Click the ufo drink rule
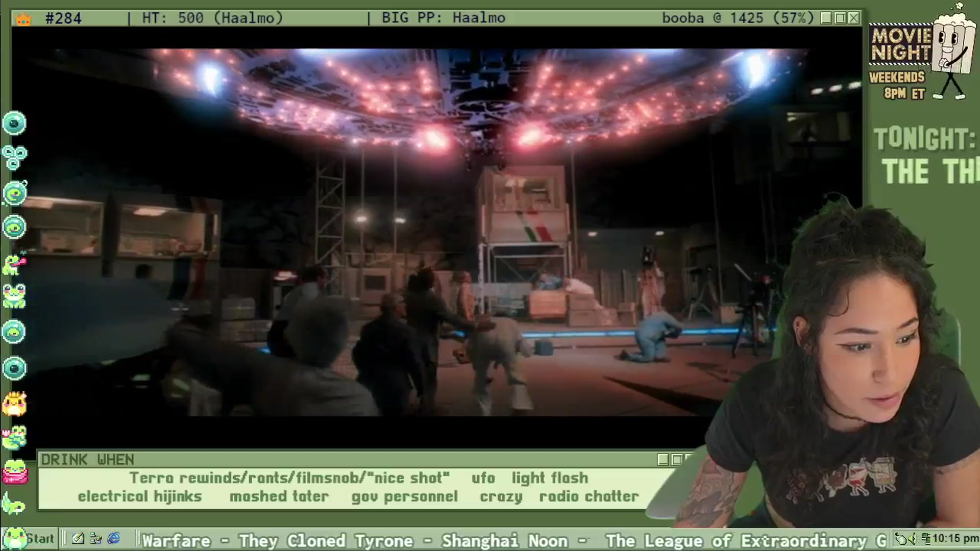 click(x=483, y=478)
